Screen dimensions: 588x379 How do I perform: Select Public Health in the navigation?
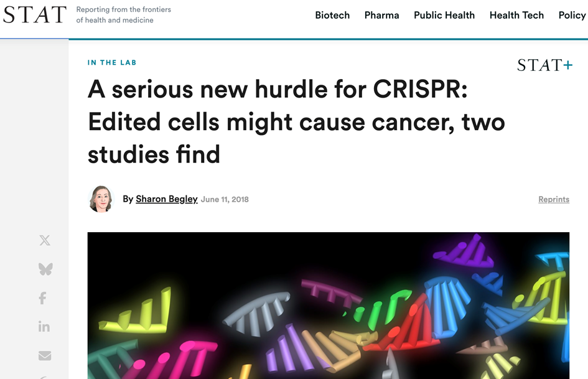(x=444, y=15)
